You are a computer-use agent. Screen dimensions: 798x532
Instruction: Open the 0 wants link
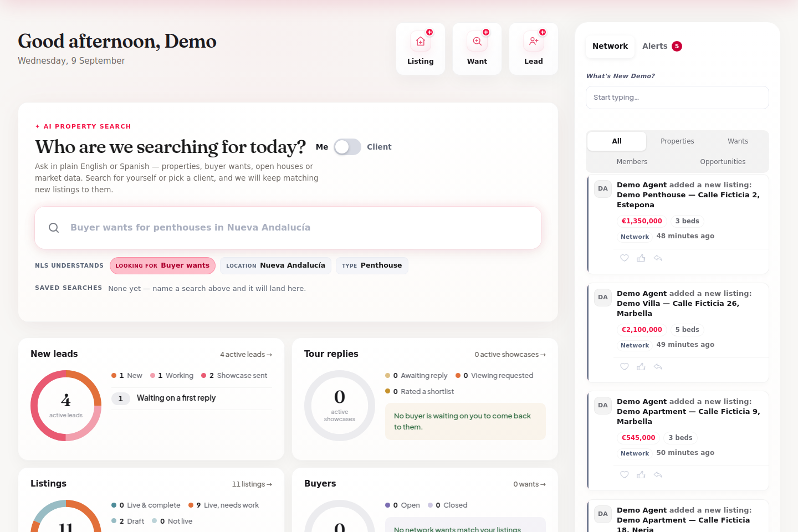(x=529, y=484)
